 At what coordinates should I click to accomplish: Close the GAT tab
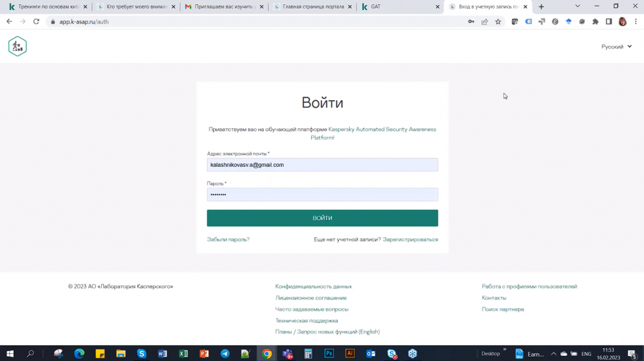click(x=438, y=6)
